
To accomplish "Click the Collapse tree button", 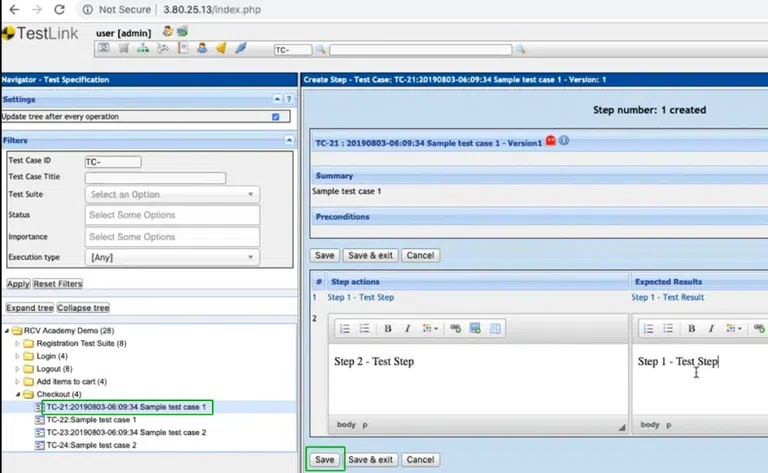I will tap(83, 308).
